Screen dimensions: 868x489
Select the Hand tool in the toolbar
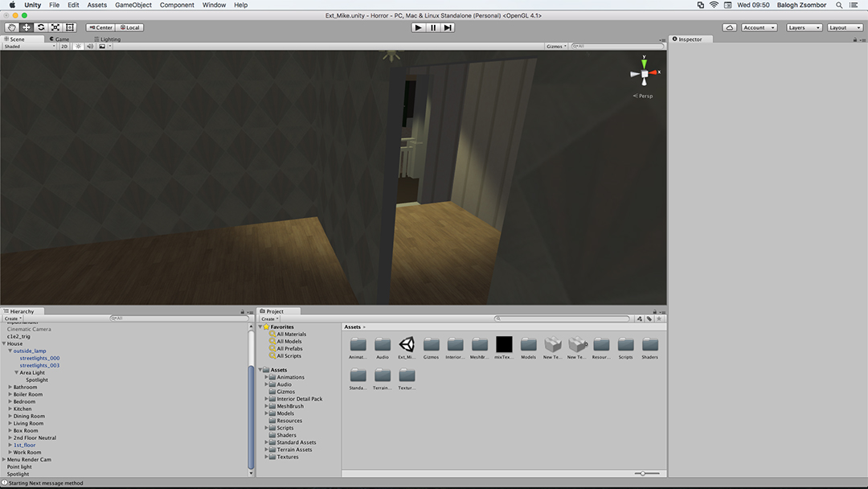[x=11, y=27]
